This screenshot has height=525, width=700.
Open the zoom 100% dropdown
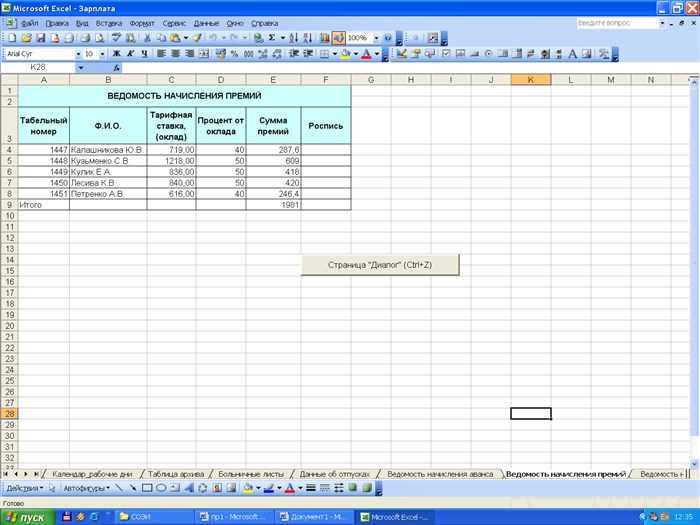click(x=376, y=38)
